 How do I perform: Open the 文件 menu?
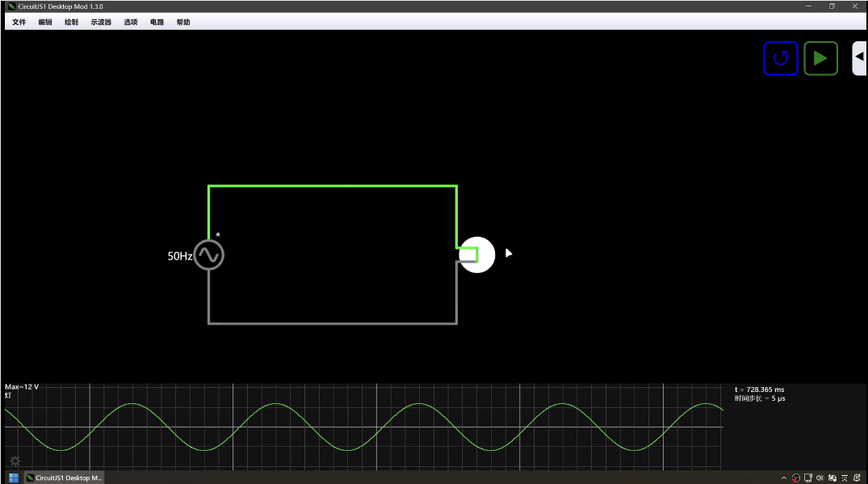coord(19,22)
